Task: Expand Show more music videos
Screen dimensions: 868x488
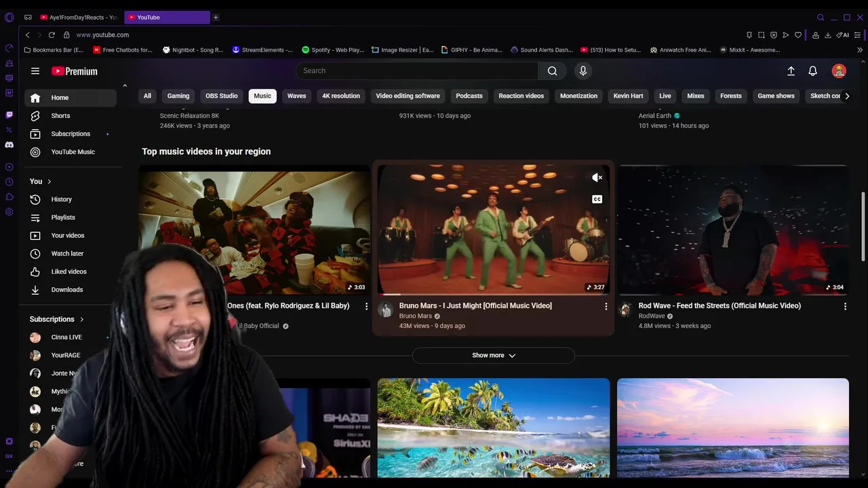Action: (x=494, y=355)
